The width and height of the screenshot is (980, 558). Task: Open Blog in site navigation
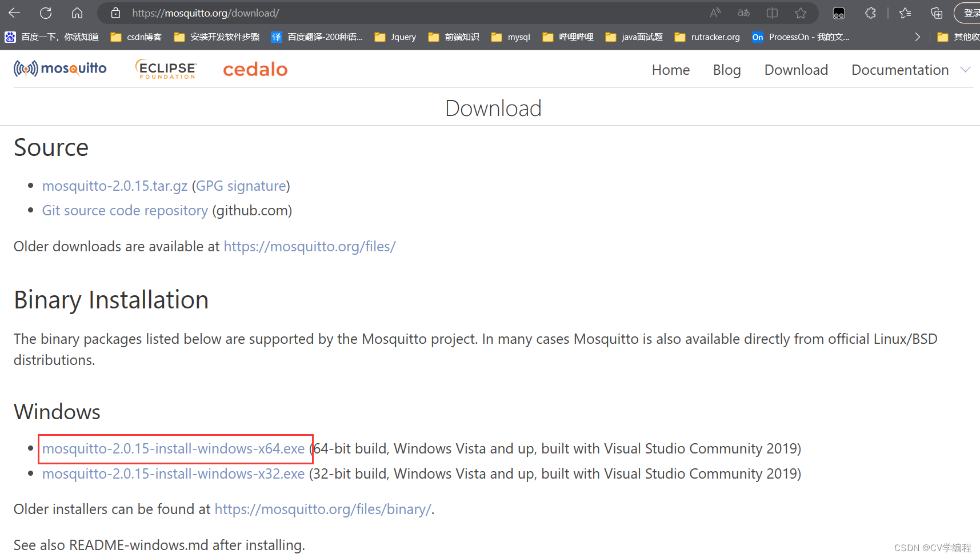coord(727,70)
